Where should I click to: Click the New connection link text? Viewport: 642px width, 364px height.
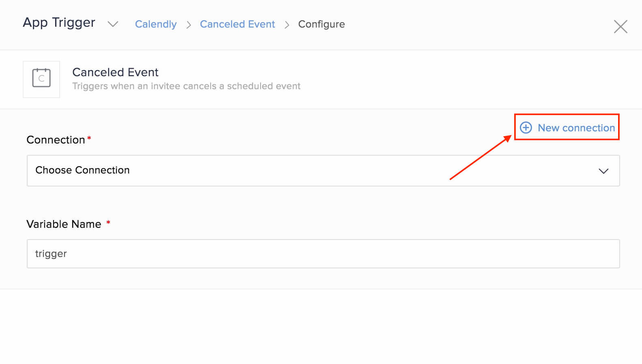(x=576, y=128)
